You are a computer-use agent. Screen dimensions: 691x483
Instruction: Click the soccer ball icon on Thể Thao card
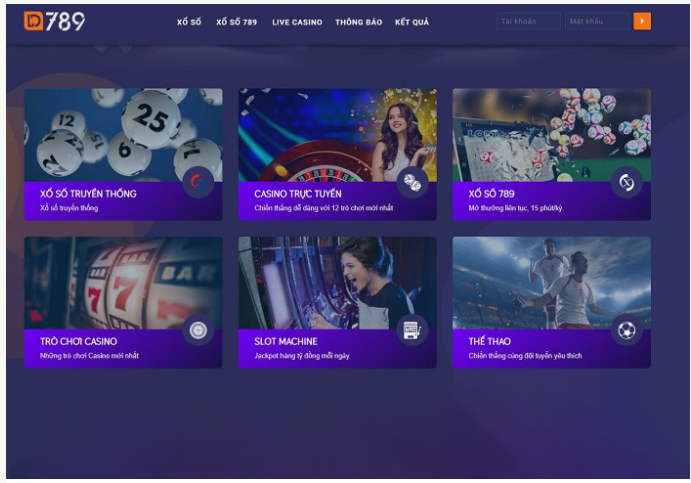(x=627, y=330)
